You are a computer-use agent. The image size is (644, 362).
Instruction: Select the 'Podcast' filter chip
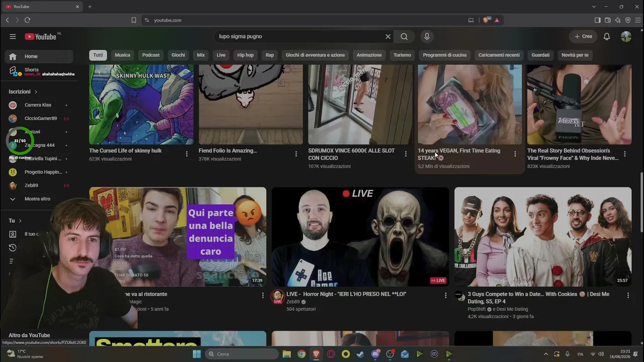151,55
